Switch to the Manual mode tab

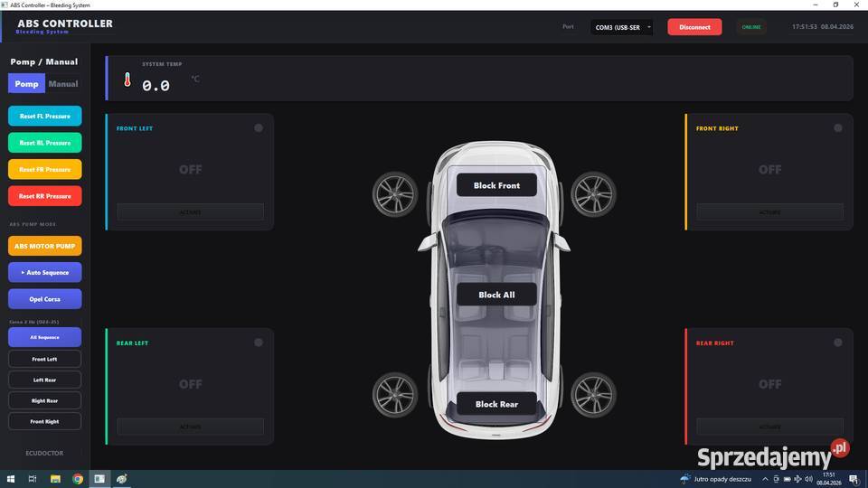coord(63,84)
